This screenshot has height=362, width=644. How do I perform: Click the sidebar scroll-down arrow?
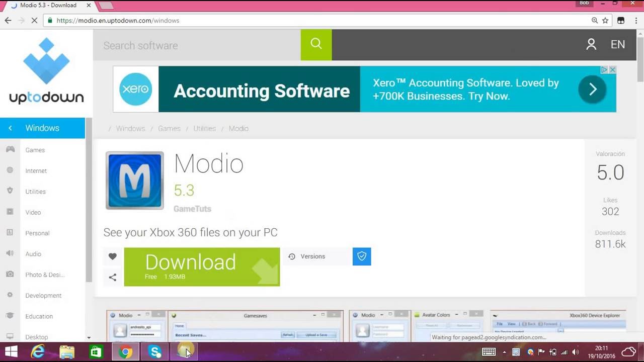coord(89,337)
